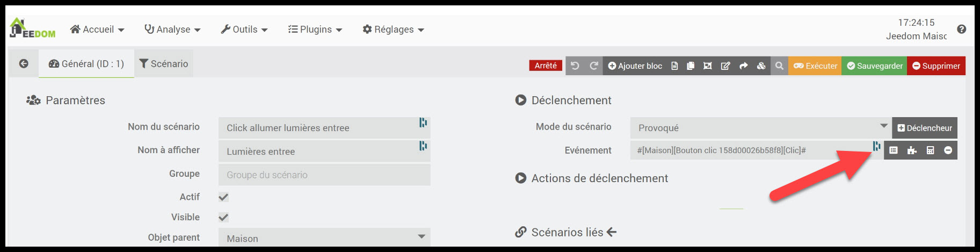Click the Groupe du scénario input field
The image size is (980, 252).
[x=324, y=175]
